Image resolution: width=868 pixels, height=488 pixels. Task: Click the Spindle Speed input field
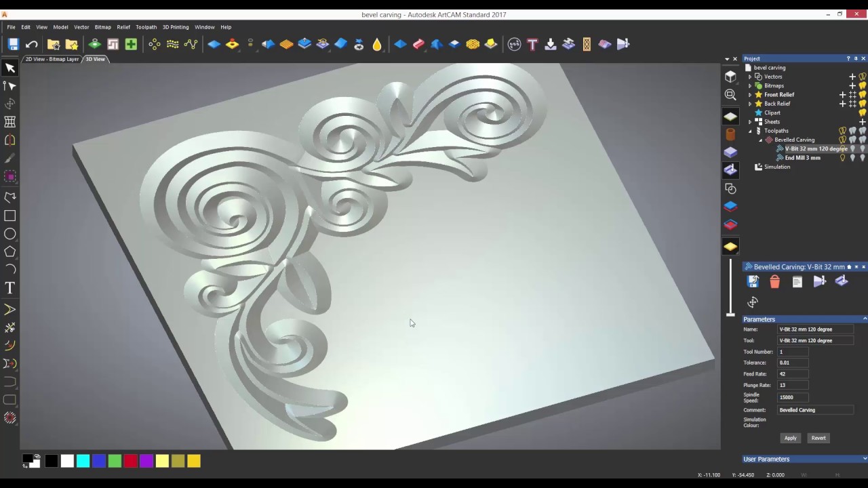click(793, 398)
